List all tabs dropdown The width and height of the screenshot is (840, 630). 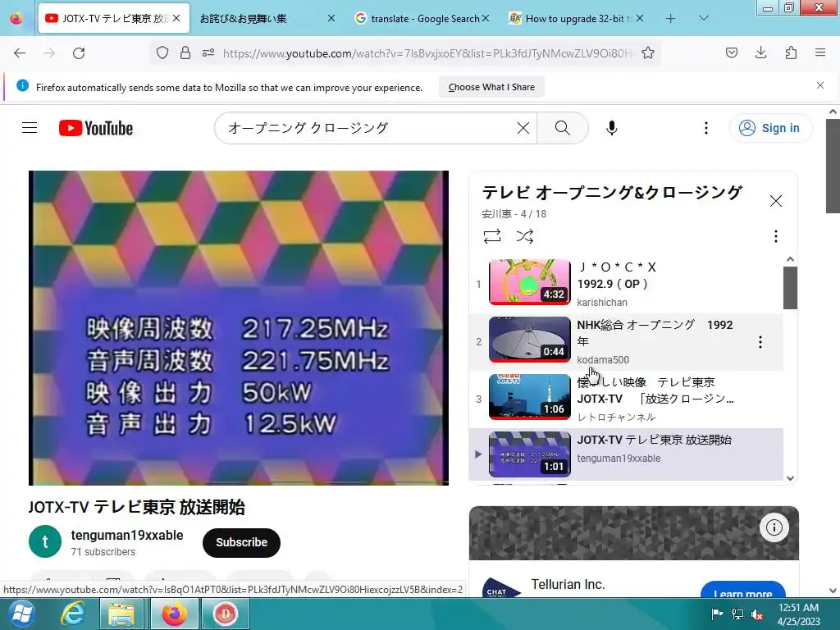pos(704,18)
